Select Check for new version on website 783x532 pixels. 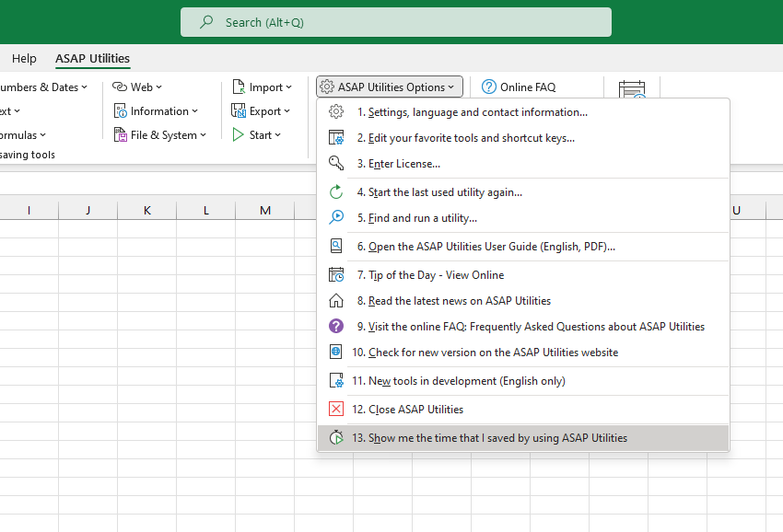(523, 352)
